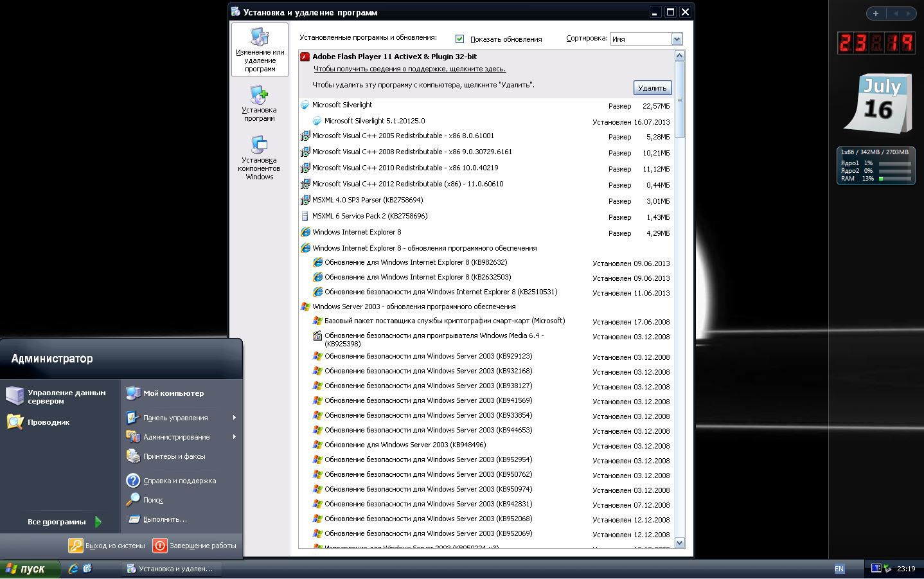Click the Adobe Flash Player red icon

click(305, 57)
